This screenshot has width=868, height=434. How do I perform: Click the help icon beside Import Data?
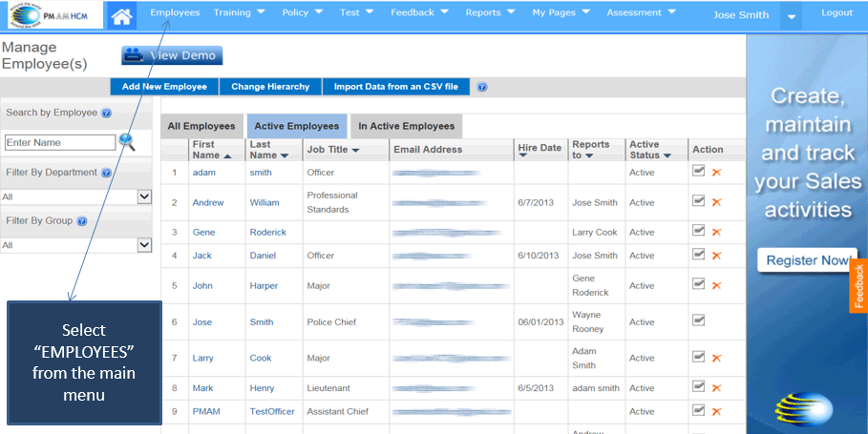(482, 87)
